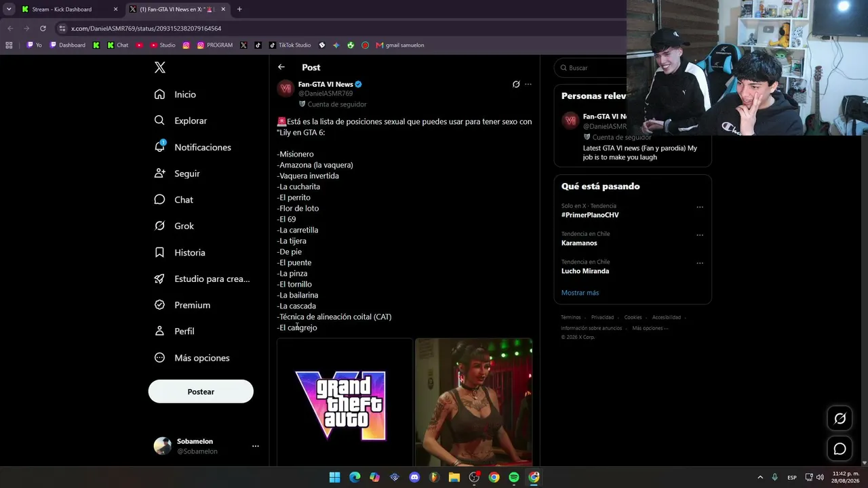Switch to Stream - Kick Dashboard tab
This screenshot has height=488, width=868.
(x=68, y=9)
